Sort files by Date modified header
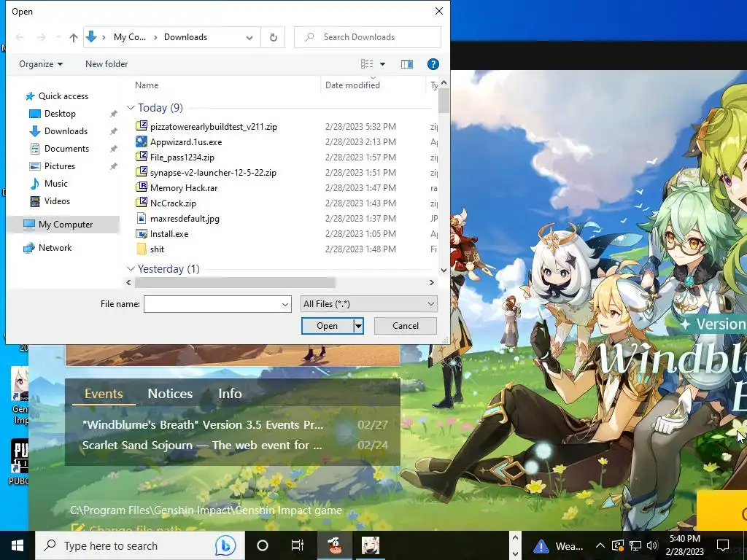The image size is (747, 560). [x=352, y=85]
